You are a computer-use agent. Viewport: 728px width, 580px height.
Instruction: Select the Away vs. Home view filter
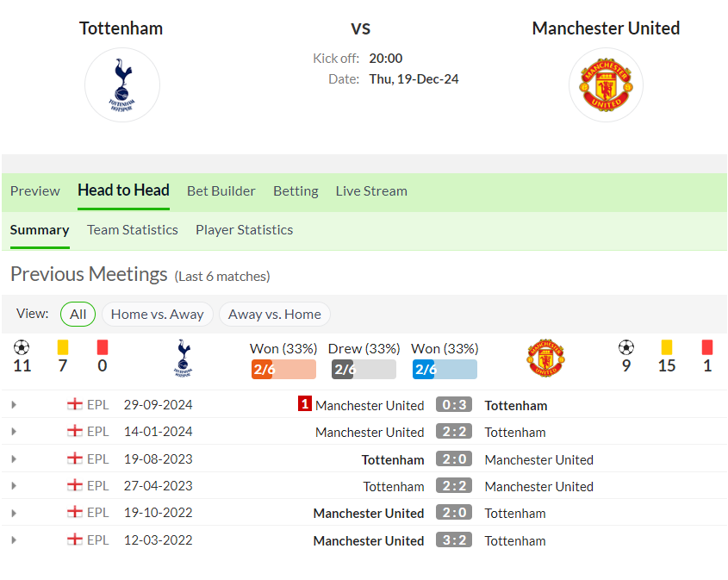pos(274,315)
